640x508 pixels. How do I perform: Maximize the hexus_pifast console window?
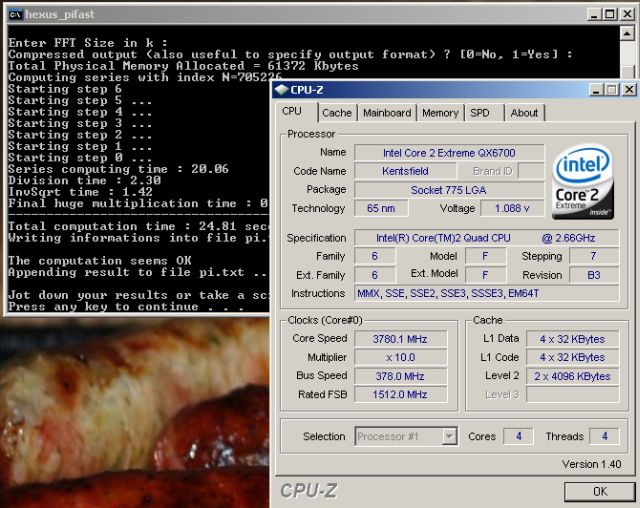pos(610,14)
